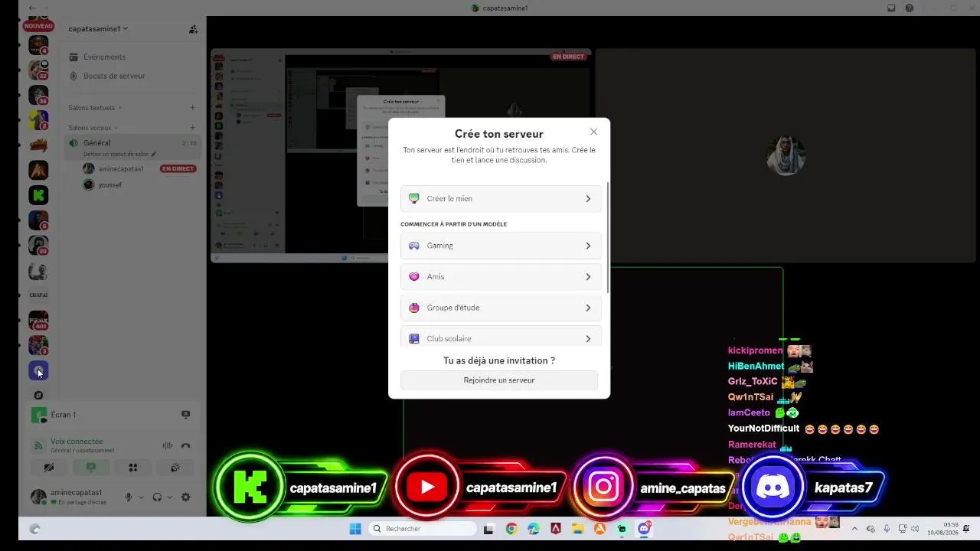
Task: Open the inbox icon in the title bar
Action: (x=891, y=8)
